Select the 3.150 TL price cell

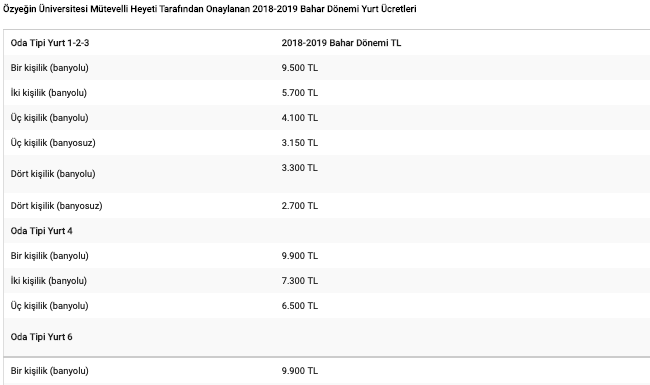300,143
